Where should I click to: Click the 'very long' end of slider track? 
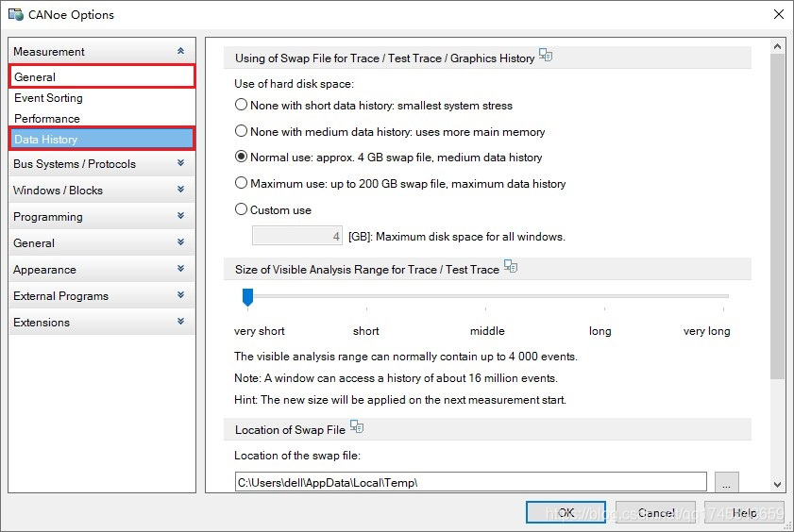click(724, 296)
